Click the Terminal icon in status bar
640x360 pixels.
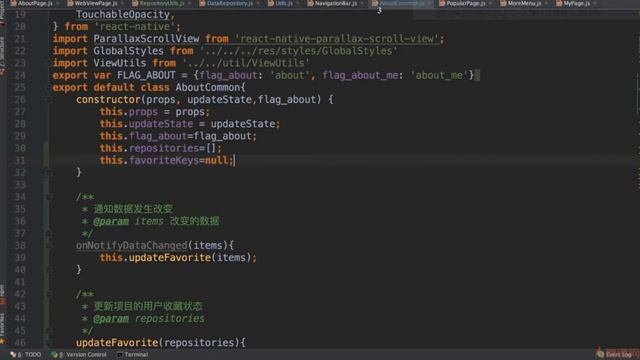[x=120, y=355]
